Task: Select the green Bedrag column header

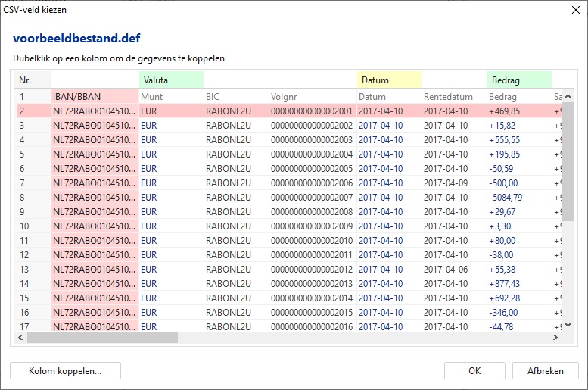Action: (x=519, y=80)
